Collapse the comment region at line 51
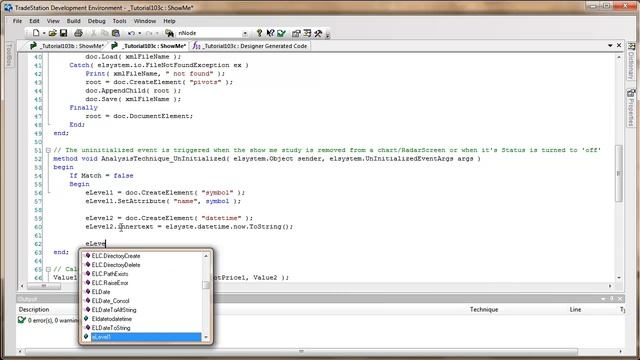 (48, 150)
